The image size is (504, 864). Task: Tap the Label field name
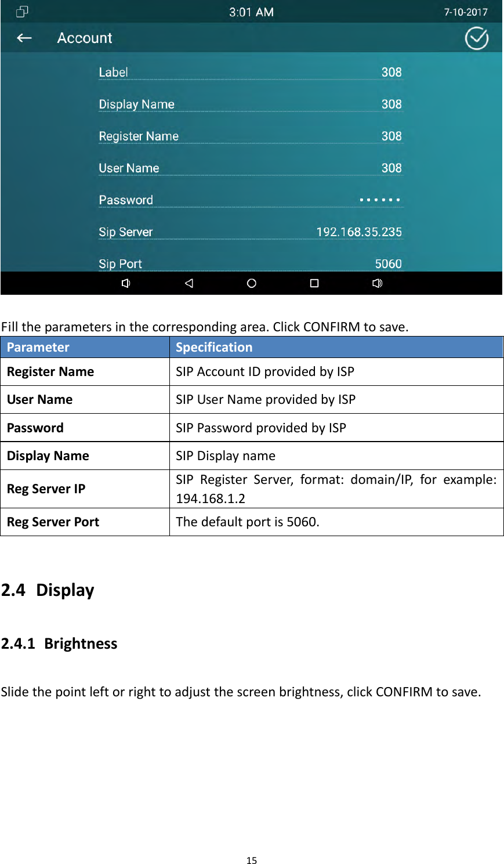click(x=113, y=72)
